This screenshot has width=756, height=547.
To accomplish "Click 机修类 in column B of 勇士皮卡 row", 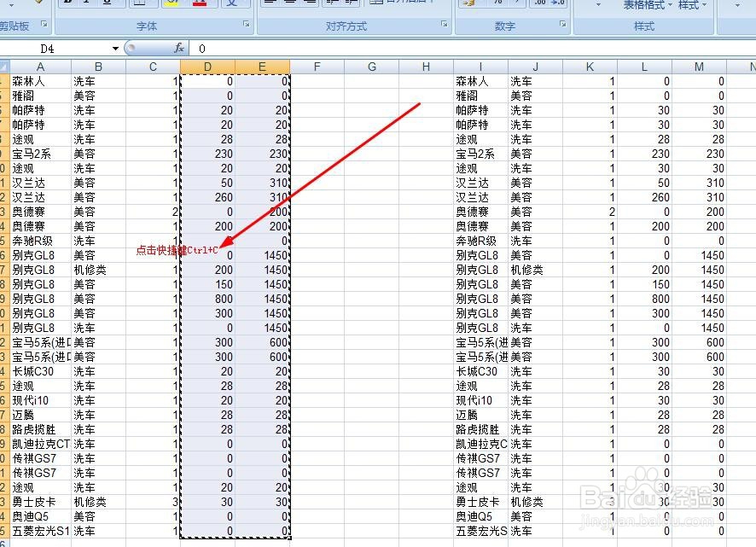I will (98, 502).
